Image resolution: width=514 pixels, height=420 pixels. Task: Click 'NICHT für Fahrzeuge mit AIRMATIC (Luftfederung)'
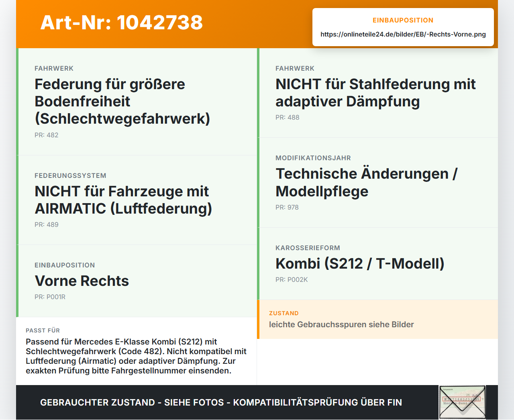(123, 200)
